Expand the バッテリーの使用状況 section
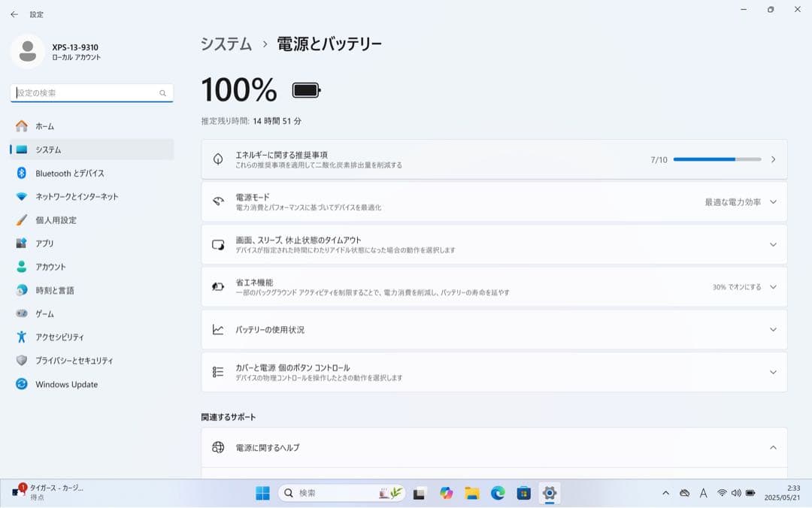The image size is (812, 508). tap(774, 329)
